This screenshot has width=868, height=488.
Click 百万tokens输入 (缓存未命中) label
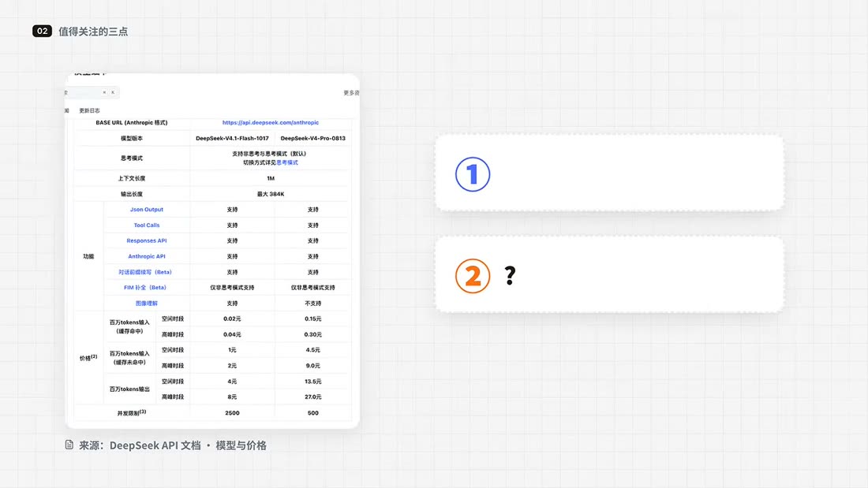coord(129,358)
